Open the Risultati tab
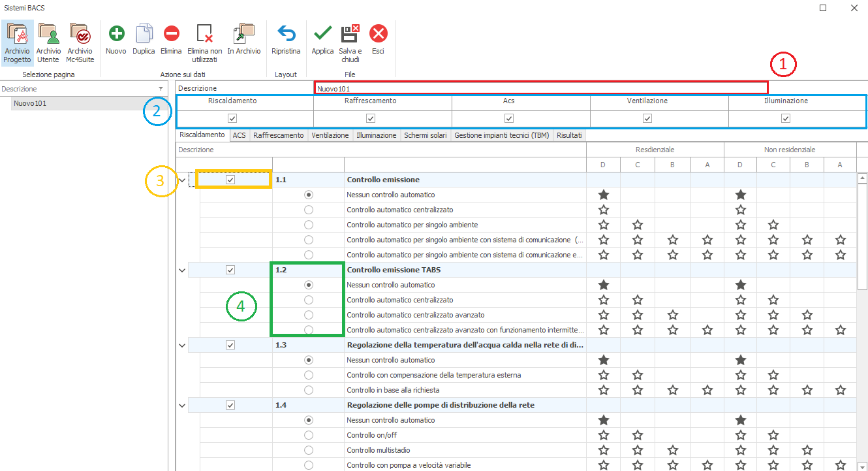Image resolution: width=868 pixels, height=471 pixels. [x=570, y=135]
